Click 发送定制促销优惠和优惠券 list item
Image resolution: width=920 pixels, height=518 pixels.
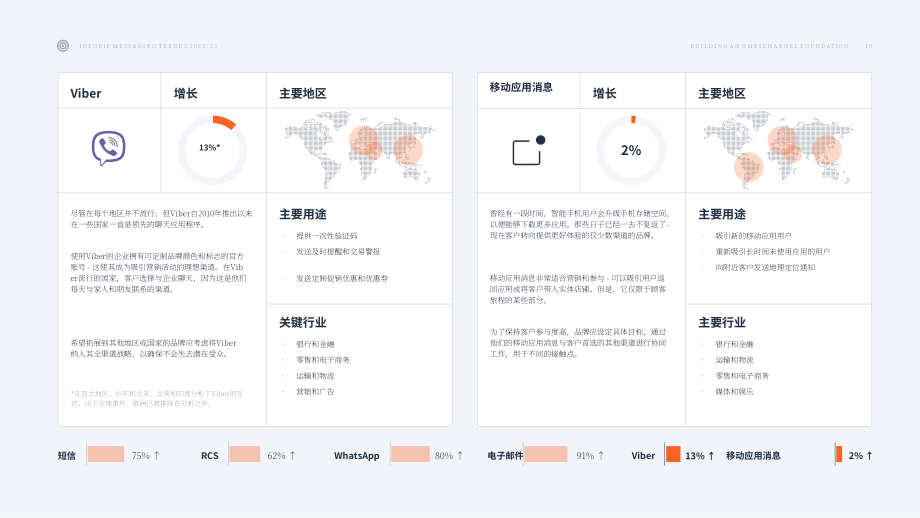[342, 279]
